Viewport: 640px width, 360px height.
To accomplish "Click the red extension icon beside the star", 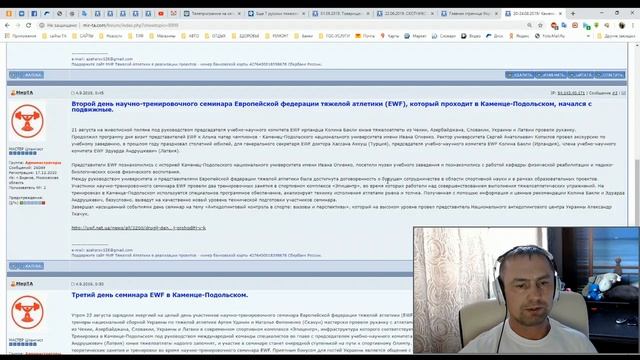I will click(554, 25).
